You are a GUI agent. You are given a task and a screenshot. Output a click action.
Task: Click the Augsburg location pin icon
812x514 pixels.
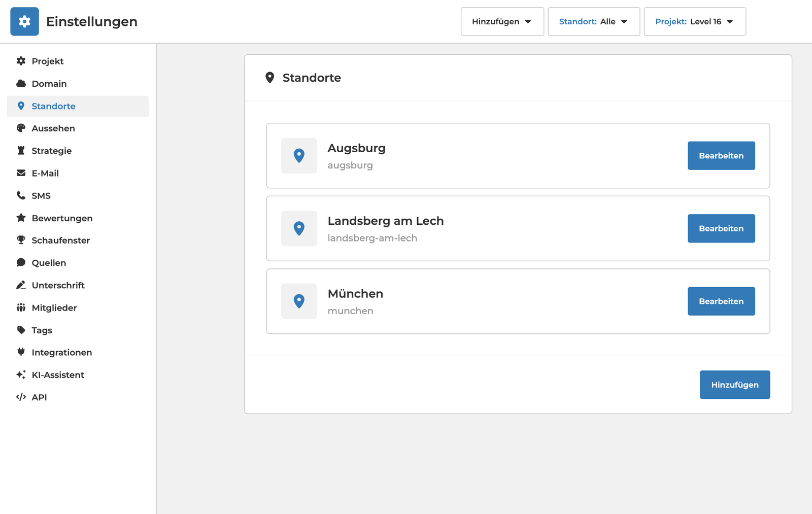tap(299, 156)
